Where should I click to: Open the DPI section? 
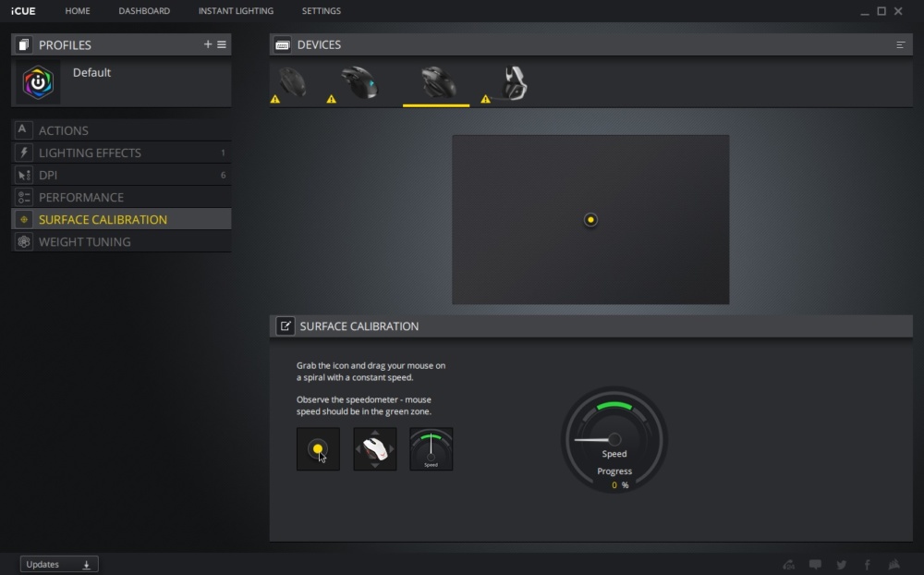(x=121, y=175)
